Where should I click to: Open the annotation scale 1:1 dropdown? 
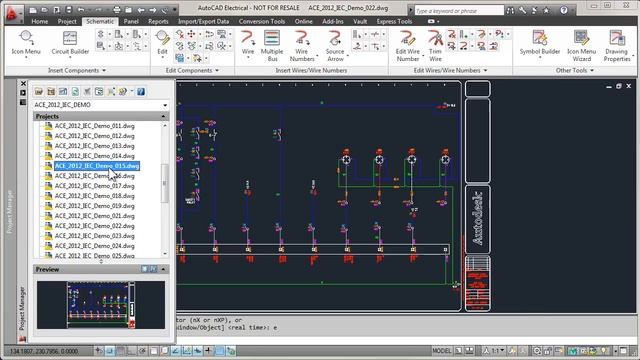[497, 351]
